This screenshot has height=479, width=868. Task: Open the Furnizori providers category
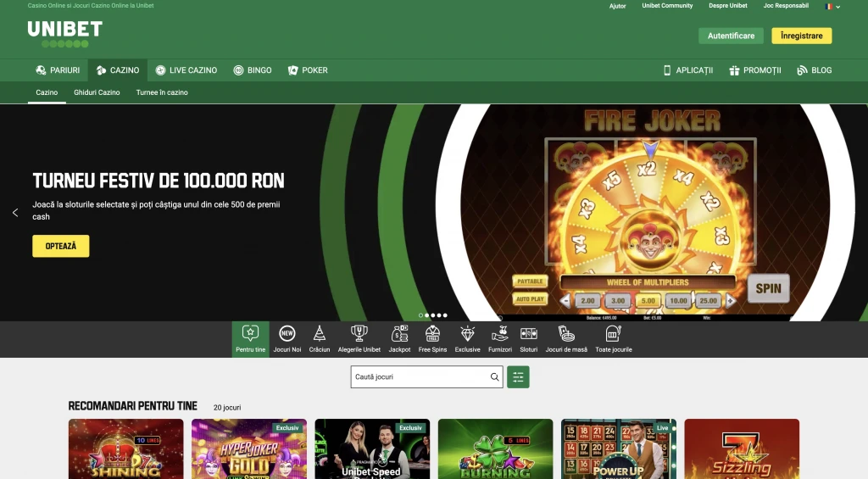pyautogui.click(x=500, y=338)
